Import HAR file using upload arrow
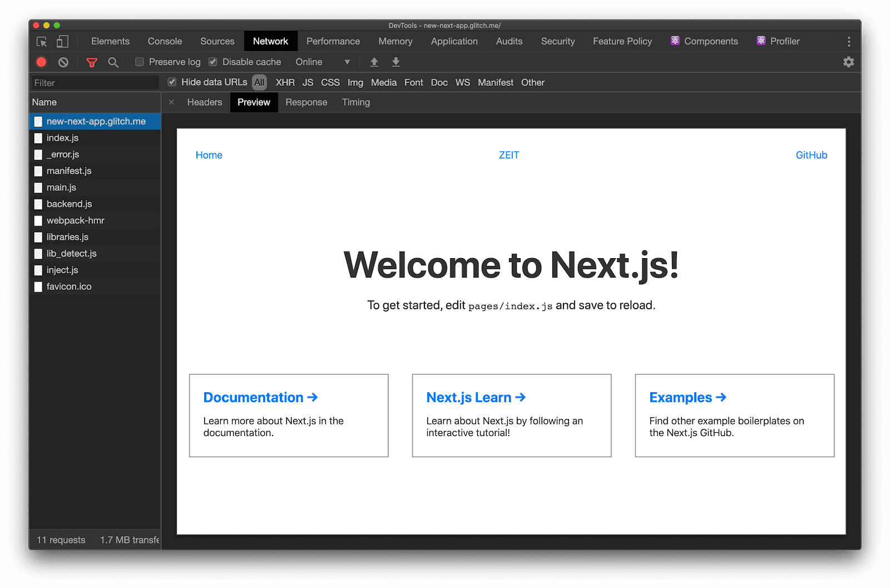Viewport: 890px width, 588px height. (x=374, y=62)
